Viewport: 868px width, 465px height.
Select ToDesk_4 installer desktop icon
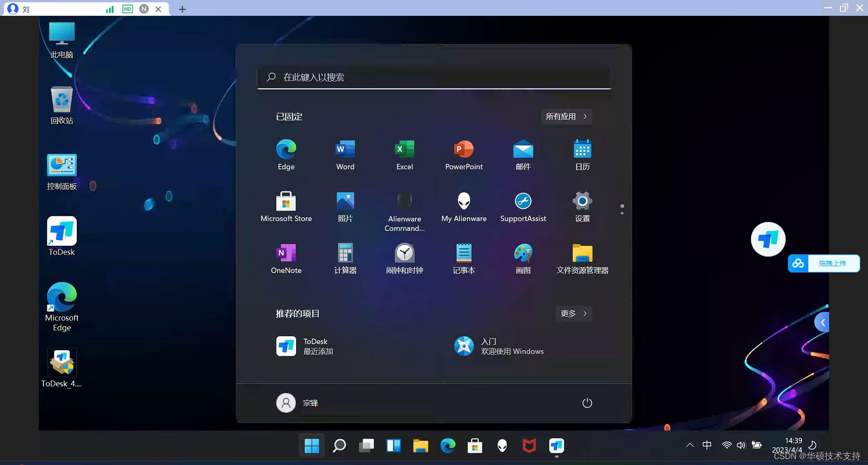pos(62,368)
